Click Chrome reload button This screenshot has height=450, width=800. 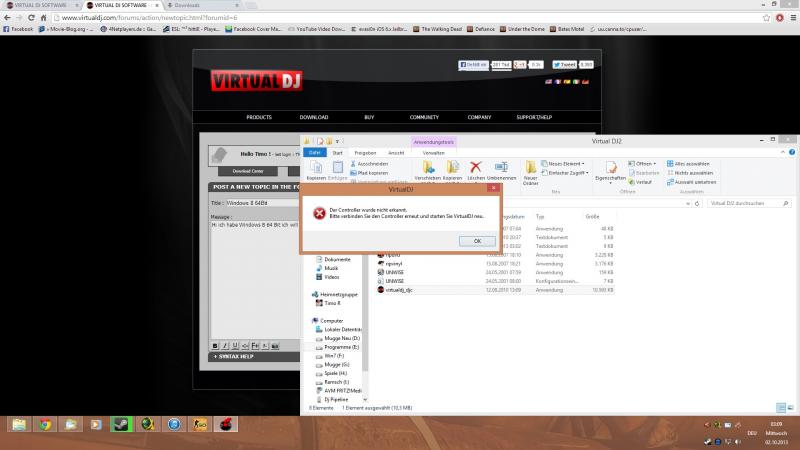tap(31, 17)
